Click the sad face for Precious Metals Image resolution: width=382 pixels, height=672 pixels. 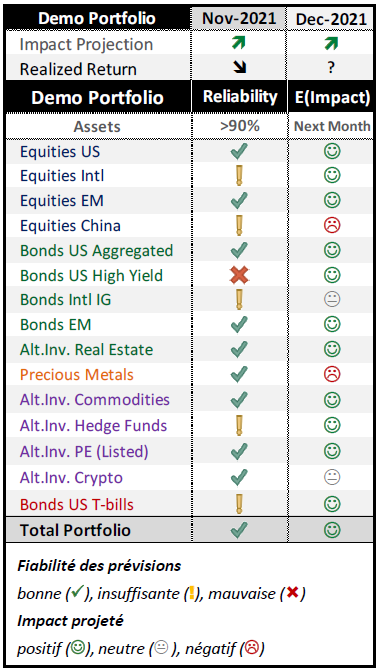tap(332, 374)
